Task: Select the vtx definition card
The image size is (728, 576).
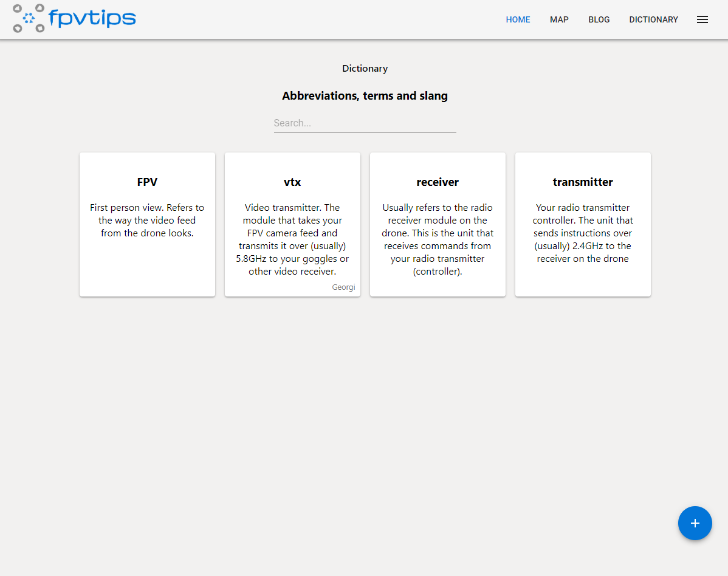Action: click(x=292, y=224)
